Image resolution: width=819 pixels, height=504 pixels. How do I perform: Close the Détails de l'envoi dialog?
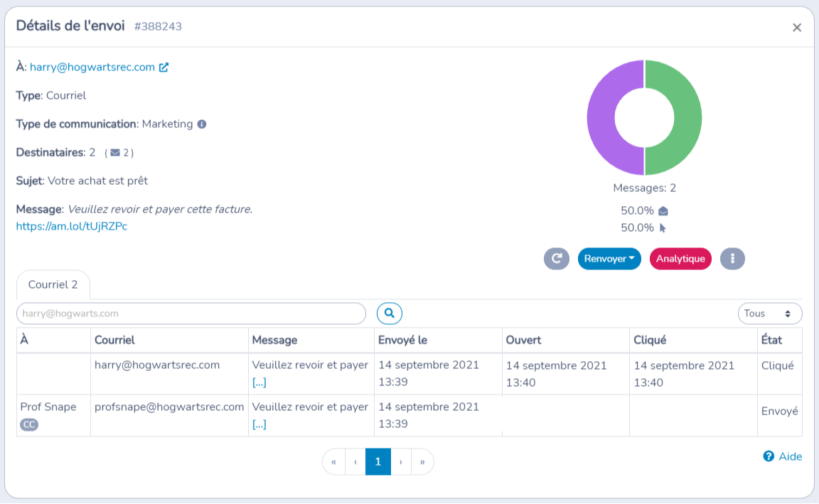[796, 28]
